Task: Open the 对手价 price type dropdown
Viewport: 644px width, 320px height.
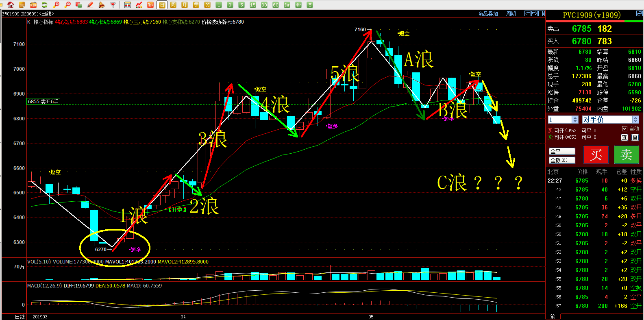Action: coord(635,120)
